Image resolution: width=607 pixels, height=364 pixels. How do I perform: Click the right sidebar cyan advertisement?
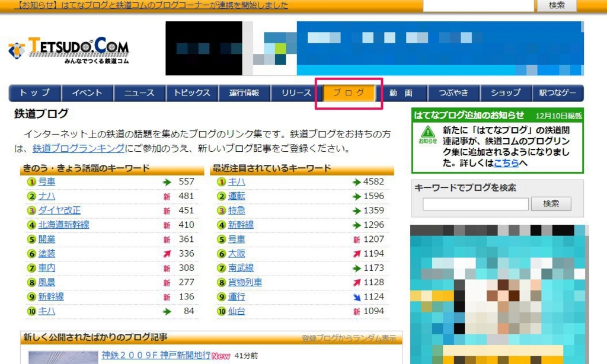(x=499, y=294)
